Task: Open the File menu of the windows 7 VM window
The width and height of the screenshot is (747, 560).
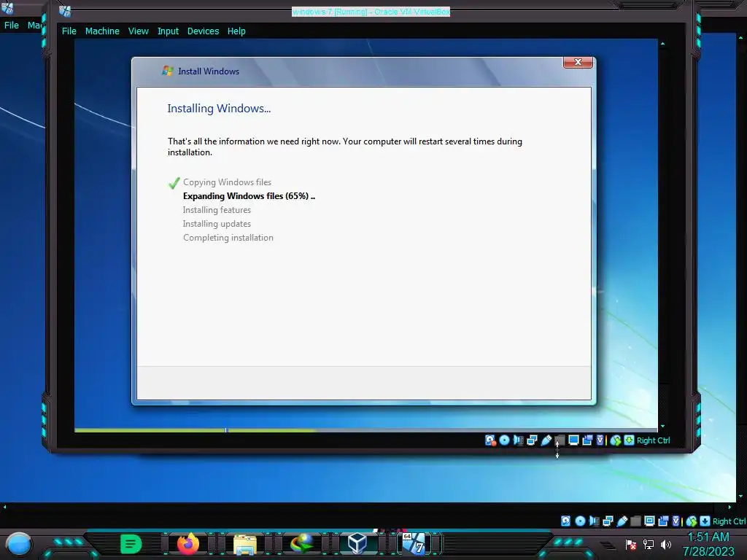Action: point(69,31)
